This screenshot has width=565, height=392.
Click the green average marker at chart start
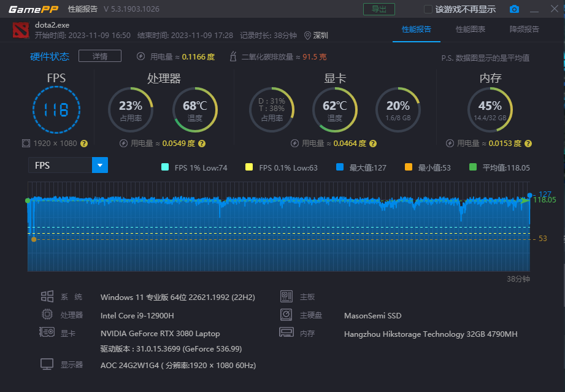pos(28,201)
